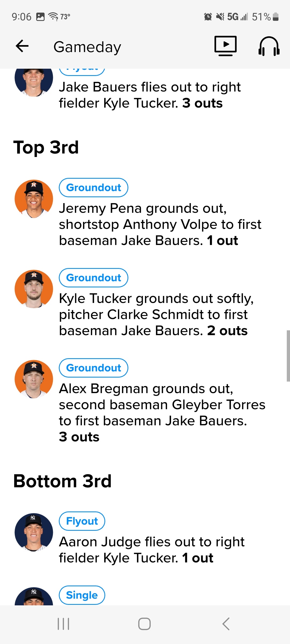Select the Groundout tag on Jeremy Pena play
The width and height of the screenshot is (290, 644).
coord(93,188)
